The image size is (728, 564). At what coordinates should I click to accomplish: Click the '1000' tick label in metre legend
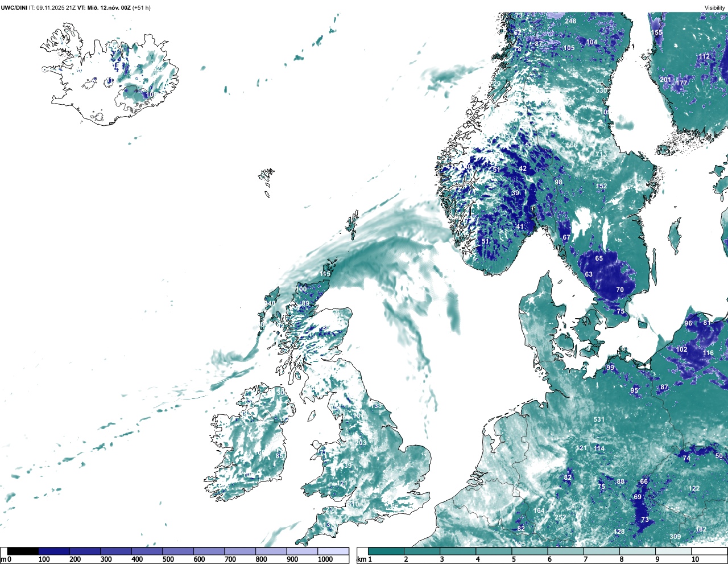(x=325, y=559)
